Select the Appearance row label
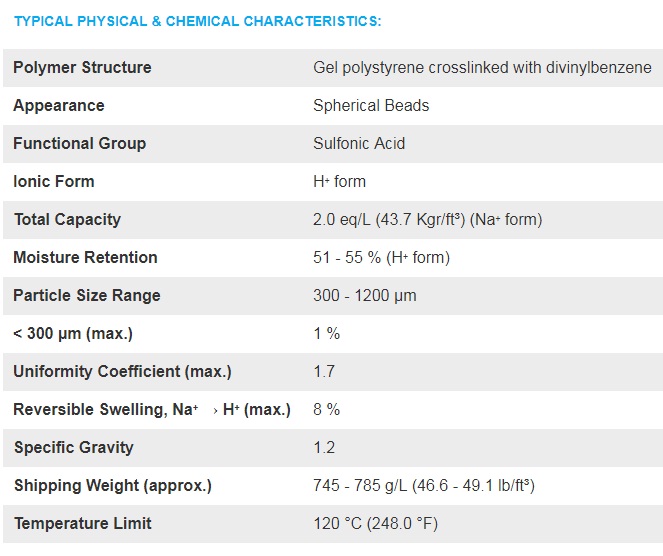663x556 pixels. pos(59,106)
